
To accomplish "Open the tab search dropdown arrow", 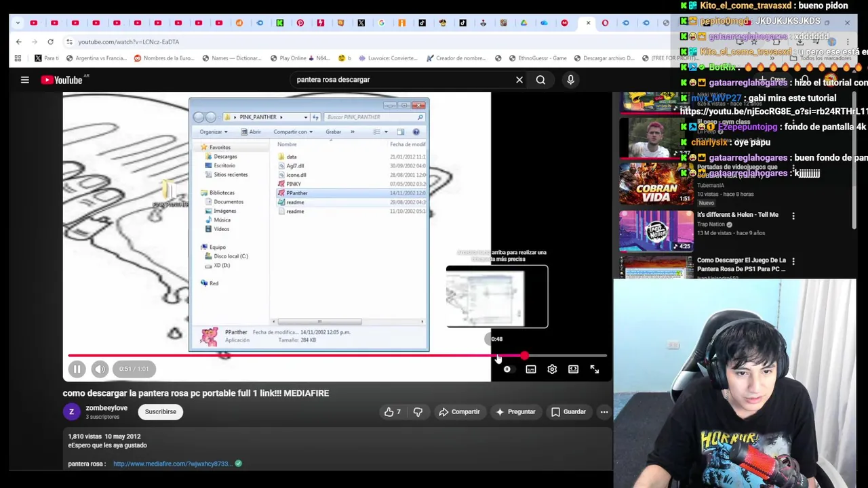I will pos(16,23).
